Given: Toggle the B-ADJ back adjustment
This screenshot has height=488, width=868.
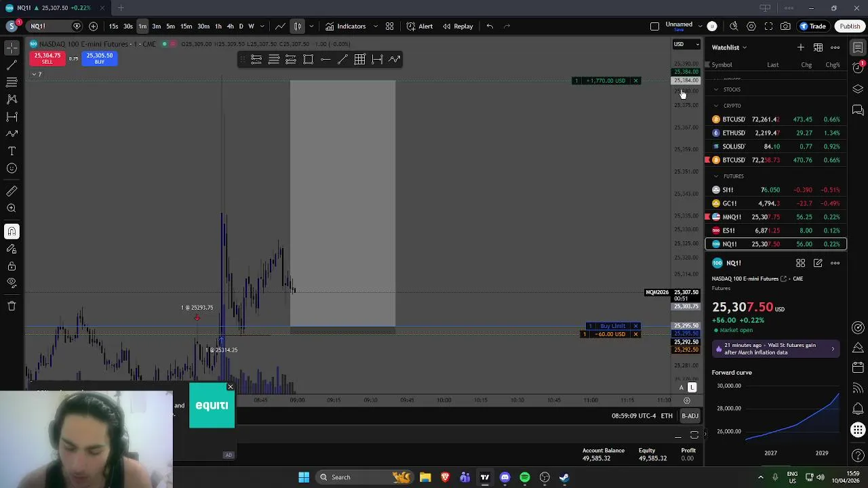Looking at the screenshot, I should click(x=690, y=416).
